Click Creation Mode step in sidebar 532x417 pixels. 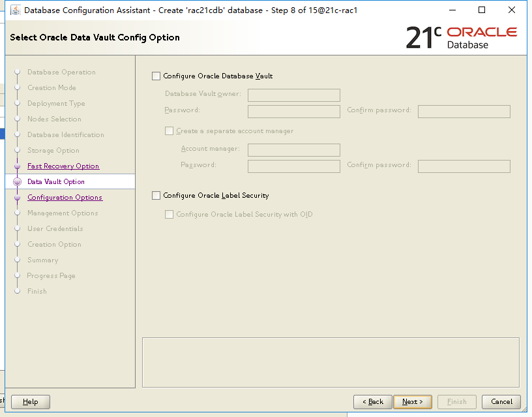(52, 87)
